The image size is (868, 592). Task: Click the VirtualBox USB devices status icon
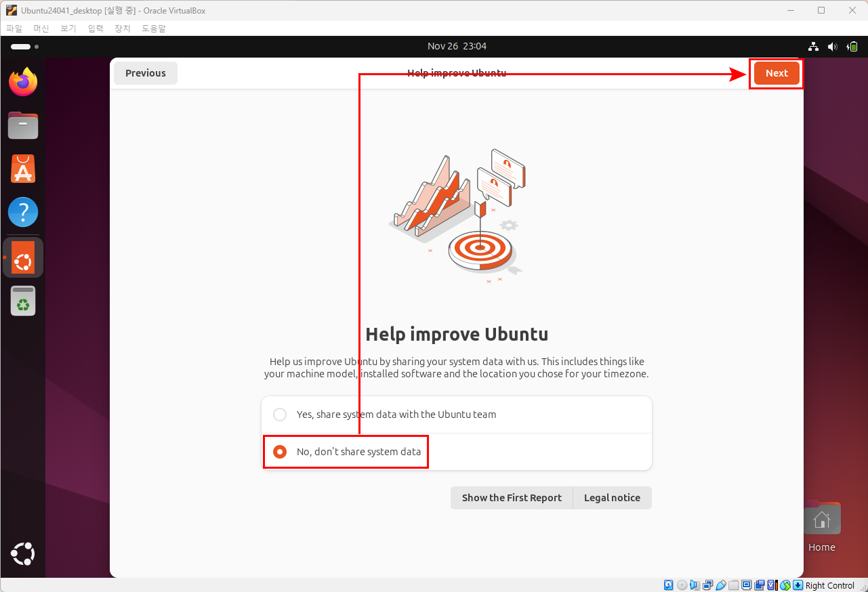tap(721, 585)
